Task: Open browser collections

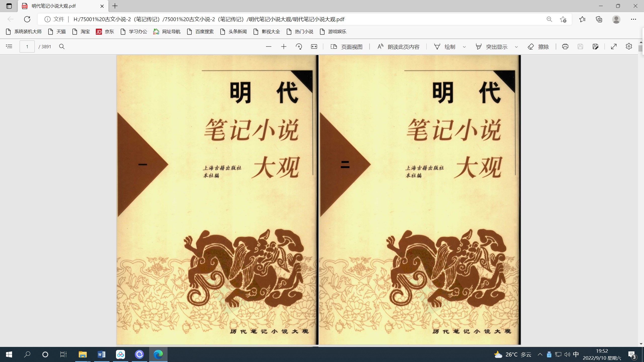Action: 599,19
